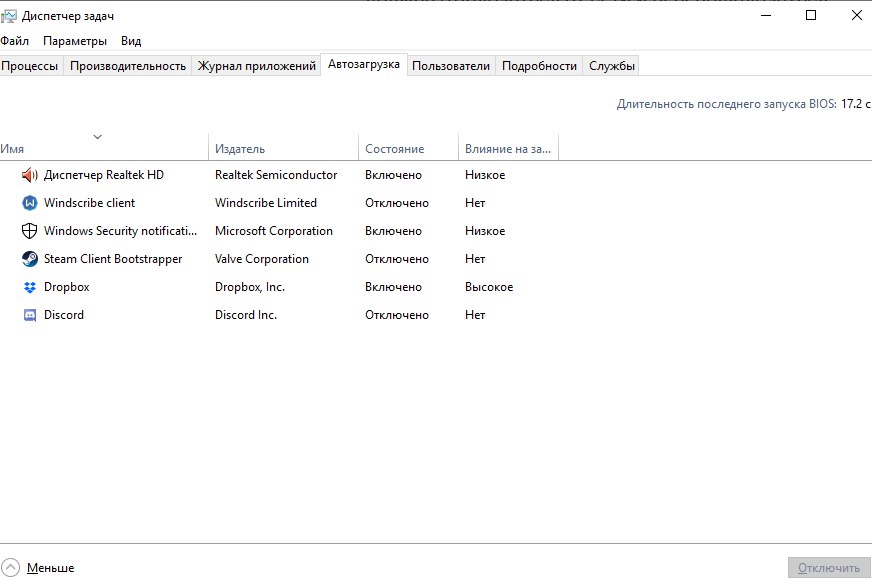Click Включено status in Dropbox row
The width and height of the screenshot is (872, 581).
(x=393, y=287)
